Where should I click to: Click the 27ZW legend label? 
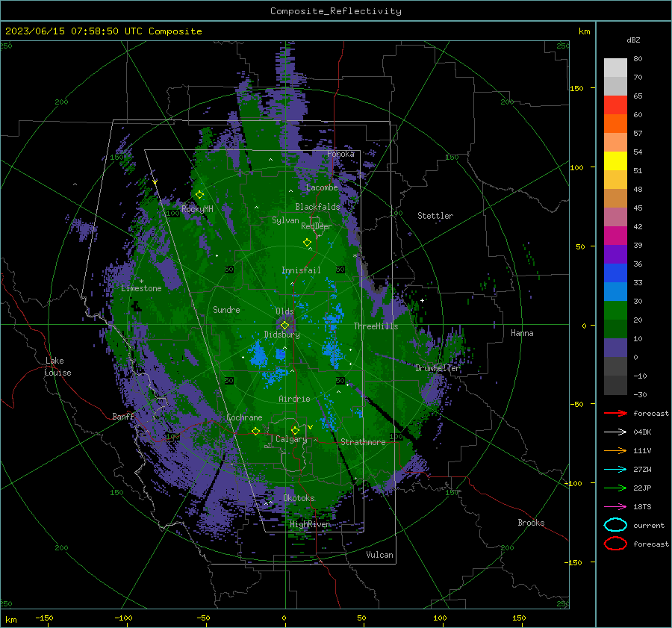click(x=642, y=470)
